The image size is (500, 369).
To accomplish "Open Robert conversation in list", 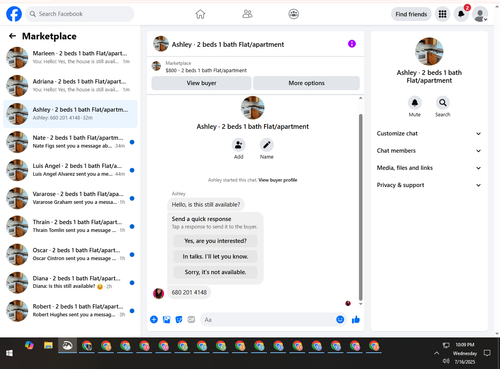I will pyautogui.click(x=70, y=311).
